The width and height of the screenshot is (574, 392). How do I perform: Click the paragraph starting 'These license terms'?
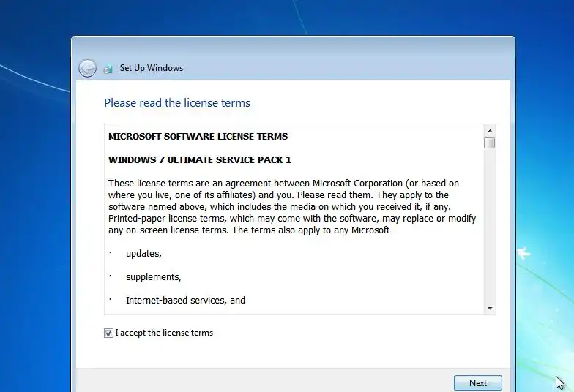(x=292, y=206)
